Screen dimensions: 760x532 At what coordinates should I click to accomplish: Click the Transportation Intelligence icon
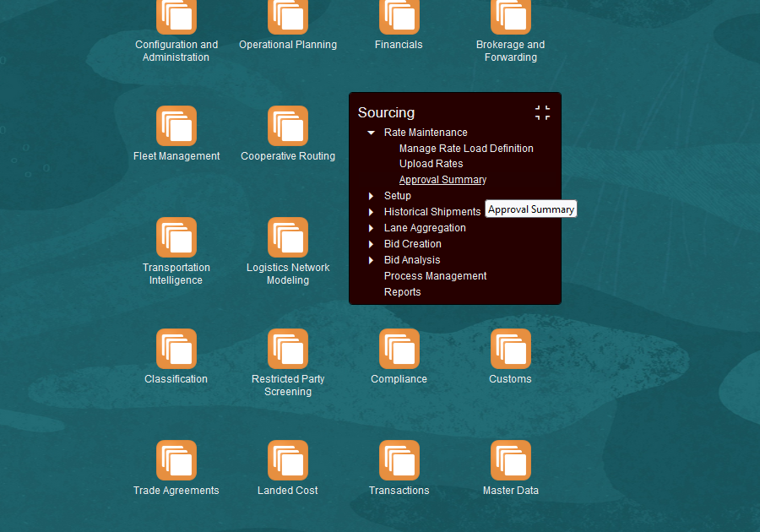(176, 237)
